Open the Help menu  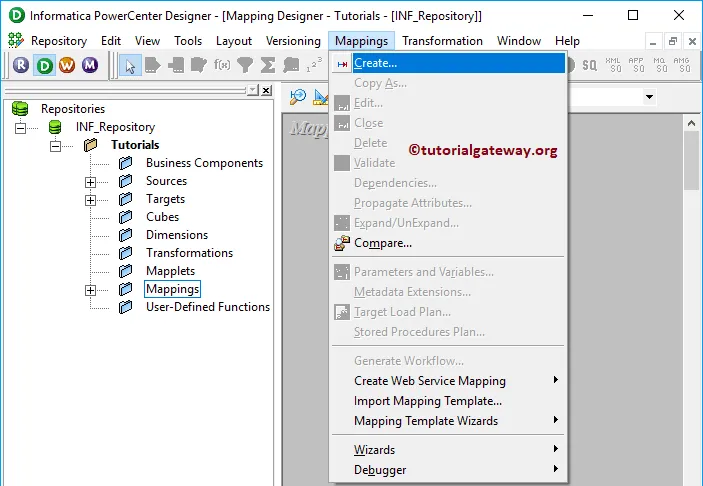click(567, 41)
